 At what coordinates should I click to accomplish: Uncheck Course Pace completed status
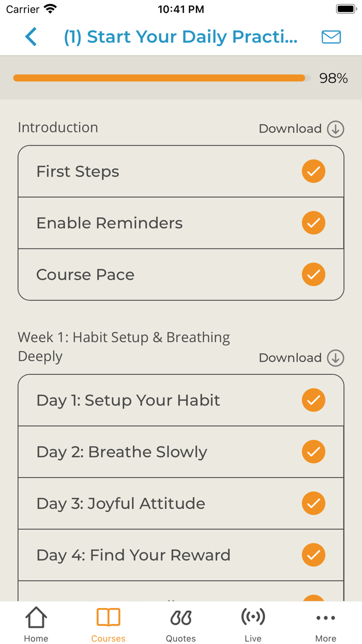click(313, 274)
